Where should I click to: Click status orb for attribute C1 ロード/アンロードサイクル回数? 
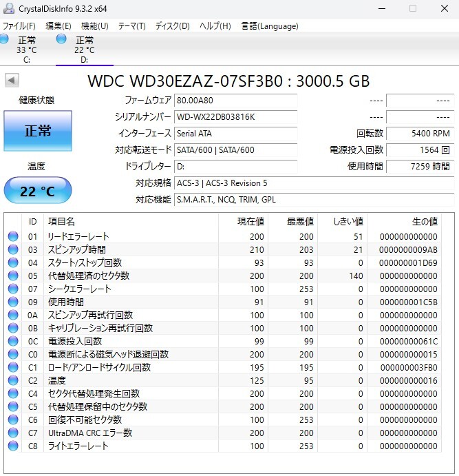[13, 367]
